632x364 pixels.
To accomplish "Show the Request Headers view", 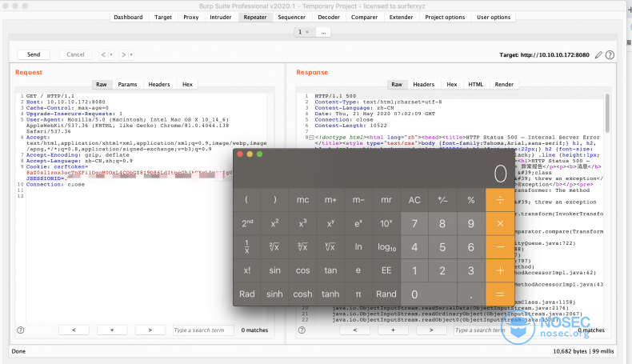I will [x=159, y=84].
